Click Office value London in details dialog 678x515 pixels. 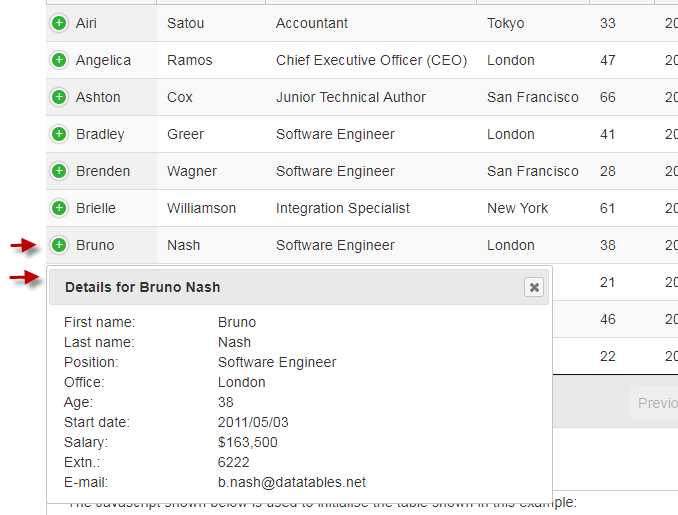point(242,382)
